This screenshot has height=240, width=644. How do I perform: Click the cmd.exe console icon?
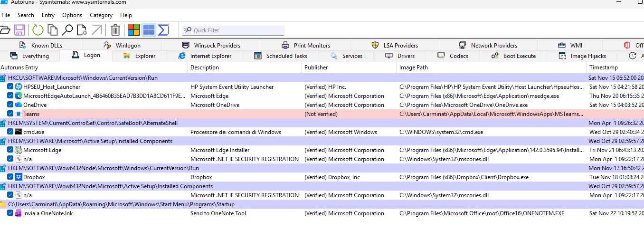click(19, 132)
